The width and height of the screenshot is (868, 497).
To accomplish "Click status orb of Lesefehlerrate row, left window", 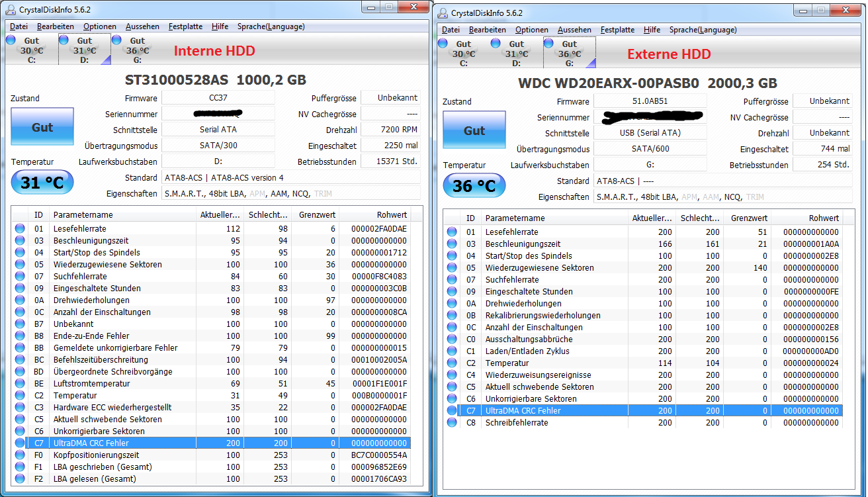I will [20, 228].
